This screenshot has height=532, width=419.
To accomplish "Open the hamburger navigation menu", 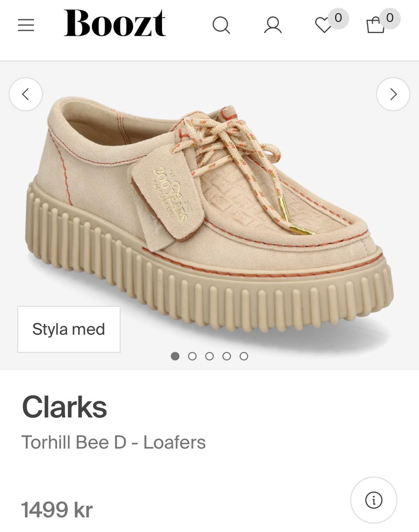I will click(x=26, y=25).
